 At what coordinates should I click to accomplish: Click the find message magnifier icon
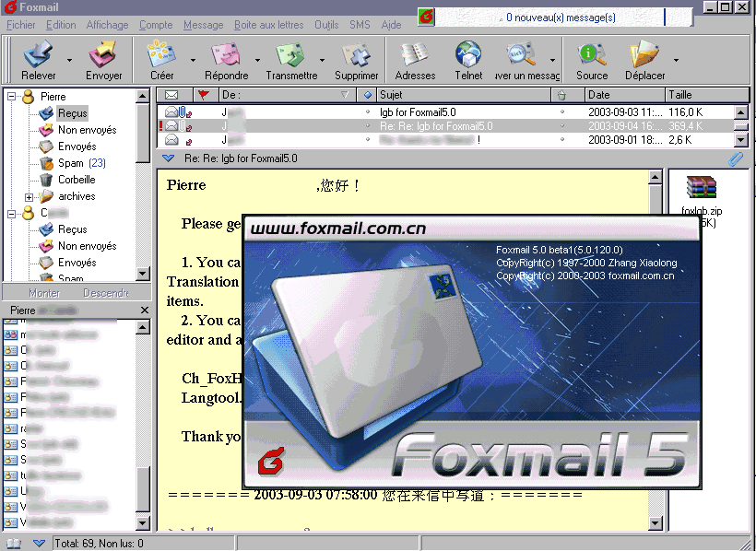(x=521, y=54)
